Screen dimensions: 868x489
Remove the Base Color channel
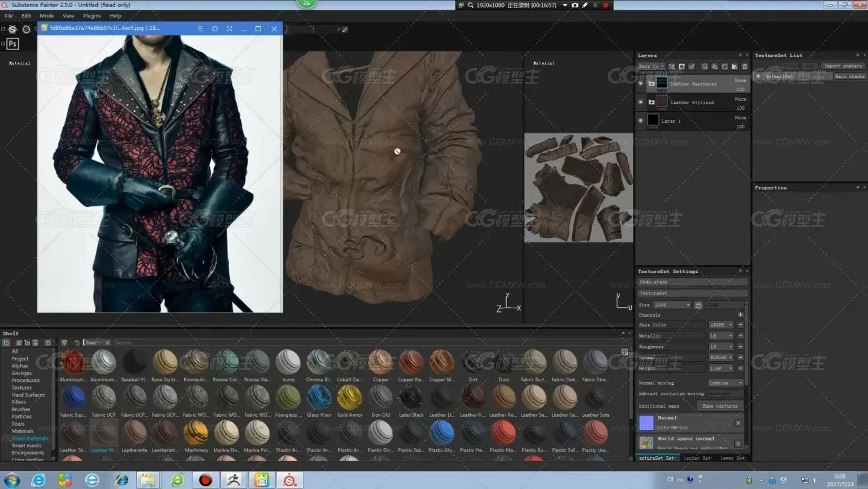click(740, 325)
